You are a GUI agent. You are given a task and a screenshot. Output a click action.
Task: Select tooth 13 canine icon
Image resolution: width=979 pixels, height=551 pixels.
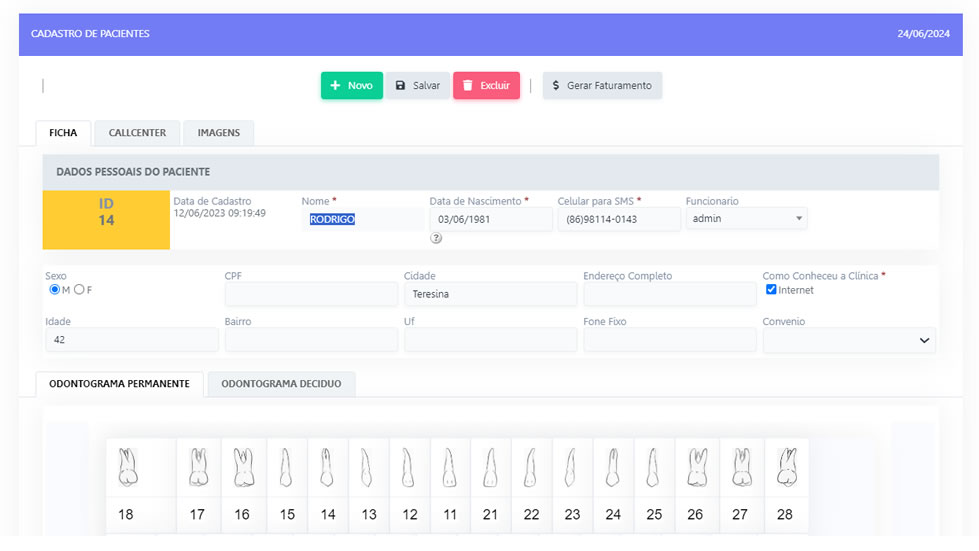tap(368, 466)
